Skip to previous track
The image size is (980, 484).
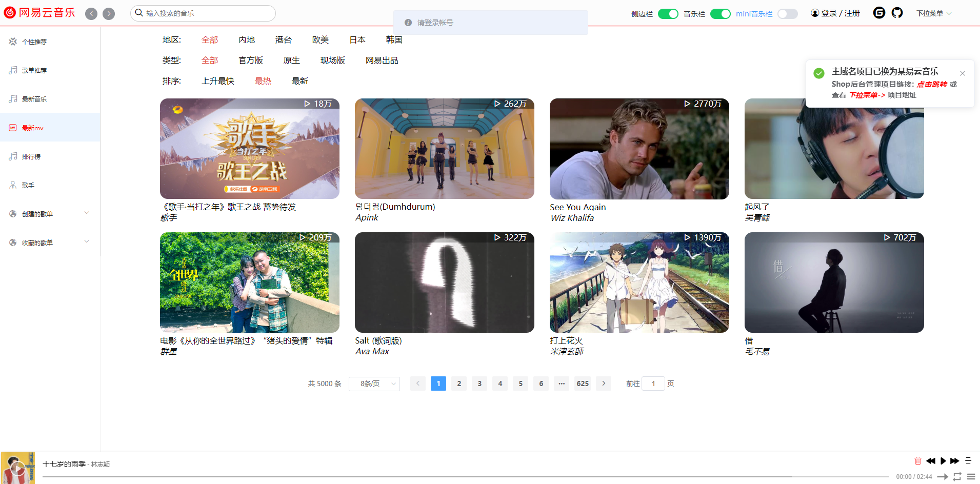[x=931, y=461]
